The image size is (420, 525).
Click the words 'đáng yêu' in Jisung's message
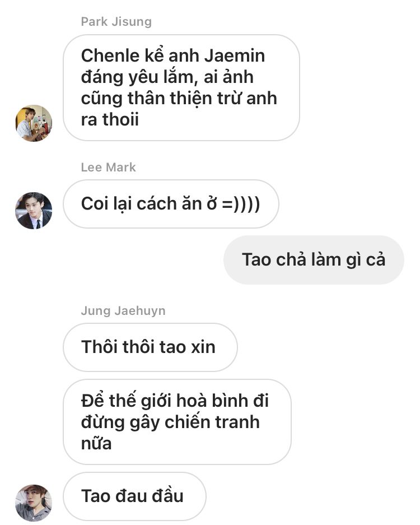tap(119, 77)
